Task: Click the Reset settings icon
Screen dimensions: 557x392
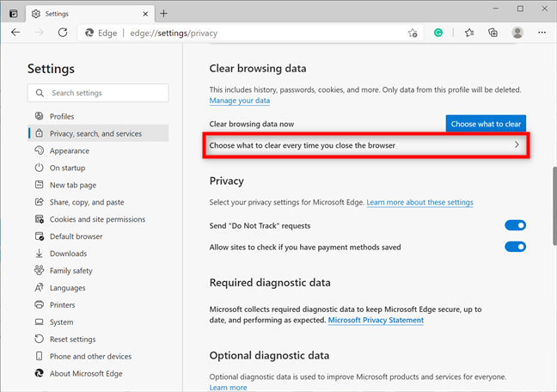Action: pyautogui.click(x=39, y=339)
